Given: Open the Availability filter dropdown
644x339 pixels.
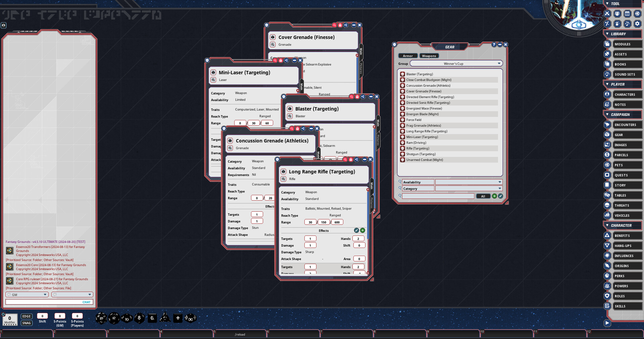Looking at the screenshot, I should [468, 182].
